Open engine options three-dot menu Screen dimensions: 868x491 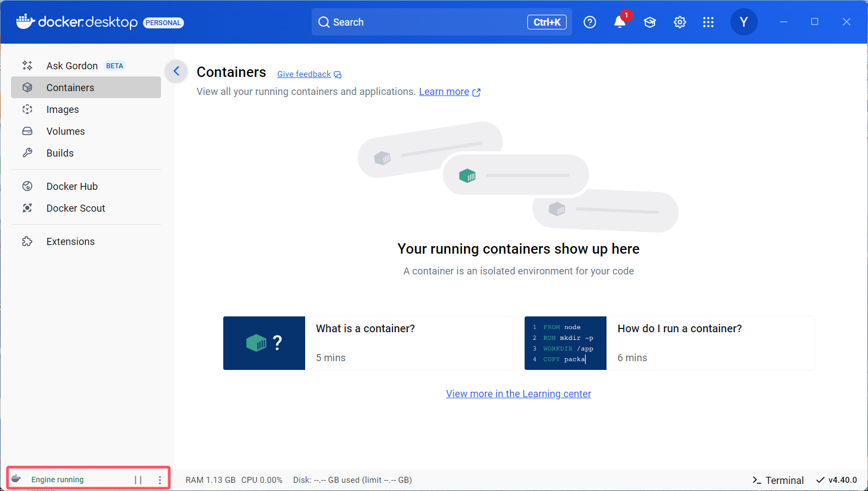pos(160,480)
